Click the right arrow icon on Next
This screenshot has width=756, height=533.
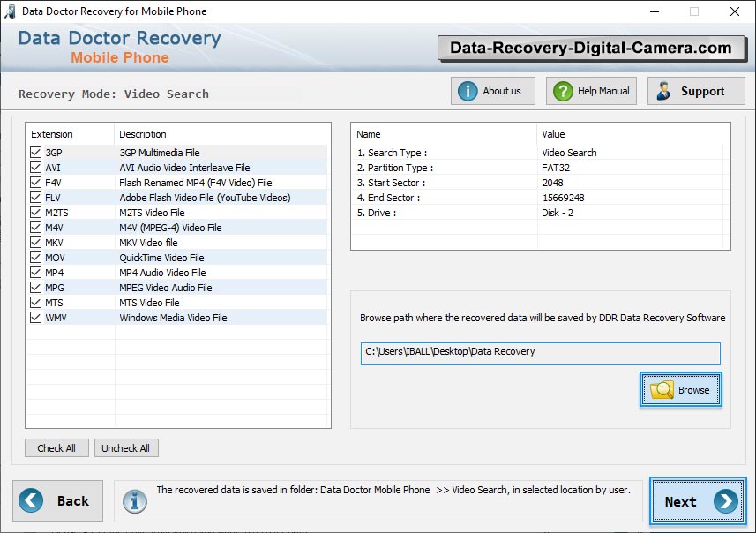click(726, 501)
